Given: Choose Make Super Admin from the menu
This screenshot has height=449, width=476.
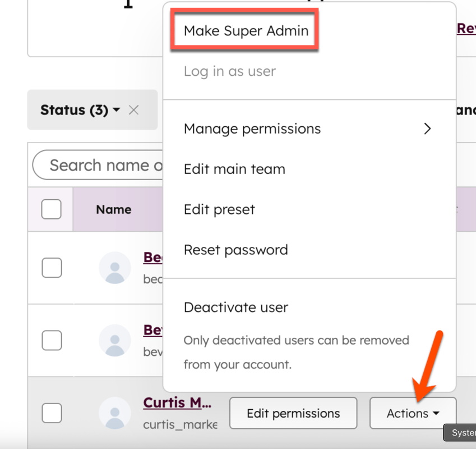Looking at the screenshot, I should [246, 31].
